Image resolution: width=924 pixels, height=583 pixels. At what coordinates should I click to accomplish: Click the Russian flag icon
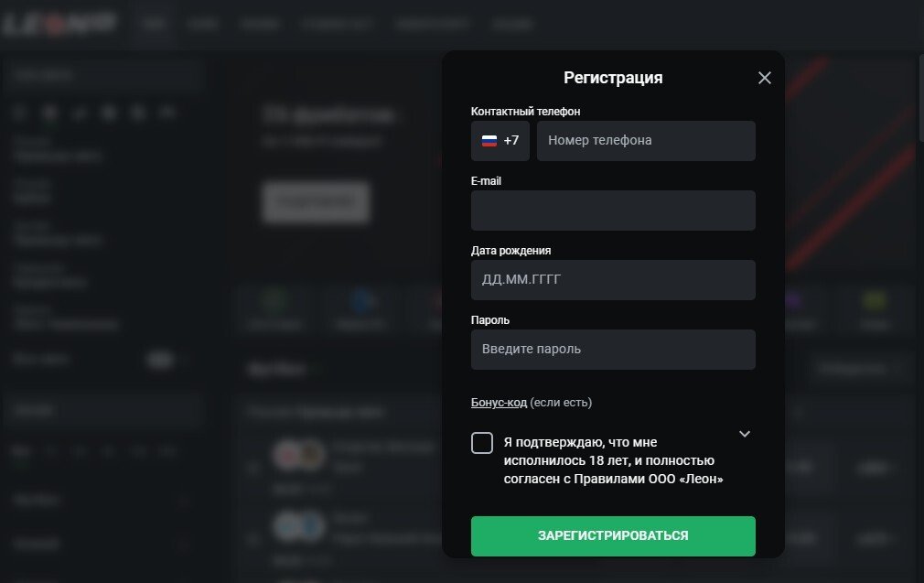(489, 141)
